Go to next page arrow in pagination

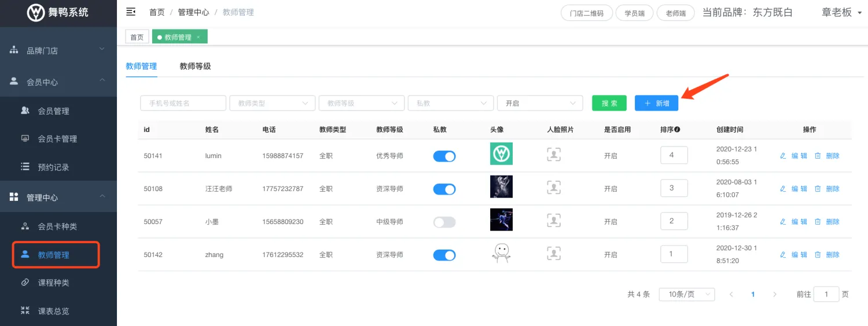[775, 294]
